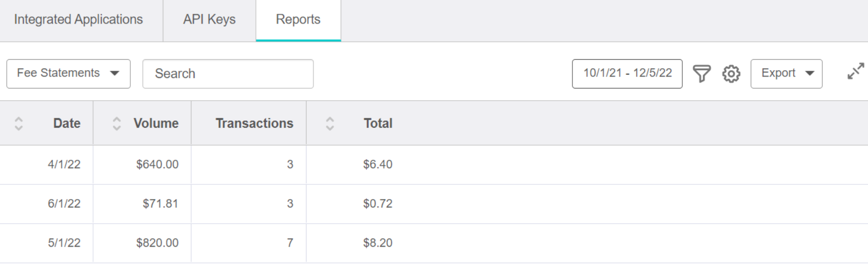Open the 10/1/21 - 12/5/22 date range picker
This screenshot has height=264, width=868.
[x=627, y=74]
